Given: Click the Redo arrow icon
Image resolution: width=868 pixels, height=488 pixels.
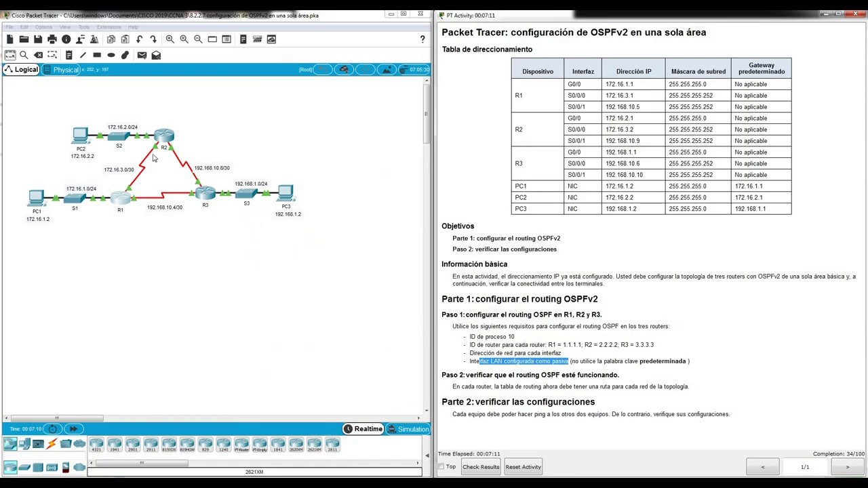Looking at the screenshot, I should [x=153, y=39].
